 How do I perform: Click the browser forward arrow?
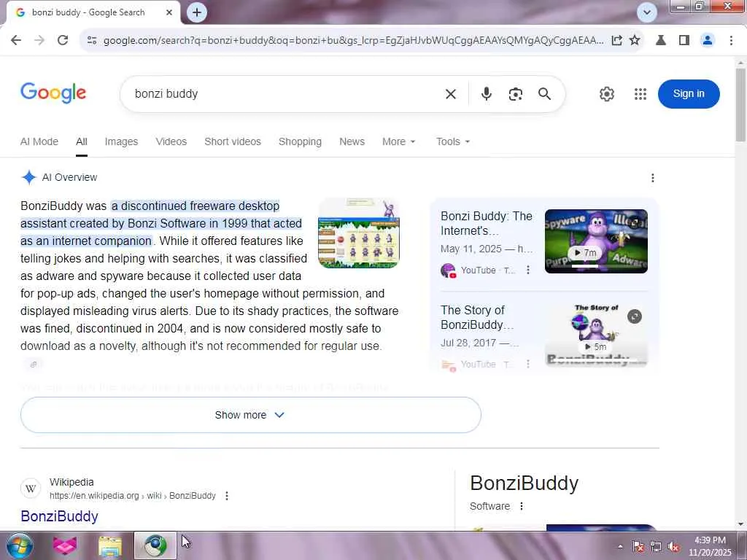[39, 41]
